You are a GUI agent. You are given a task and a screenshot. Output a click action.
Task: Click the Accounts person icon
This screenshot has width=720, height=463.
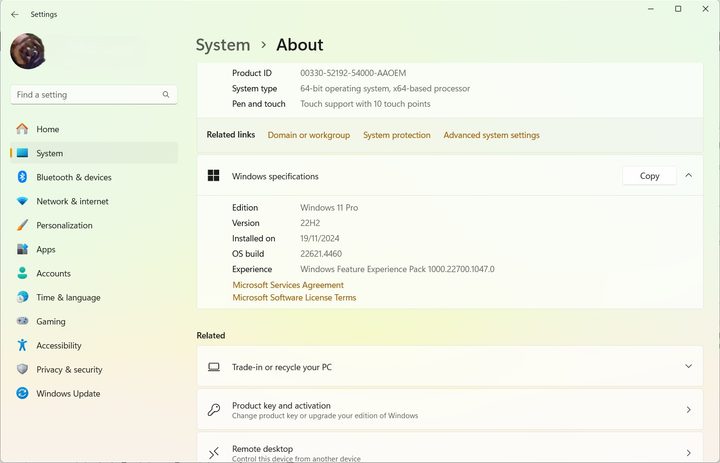22,273
